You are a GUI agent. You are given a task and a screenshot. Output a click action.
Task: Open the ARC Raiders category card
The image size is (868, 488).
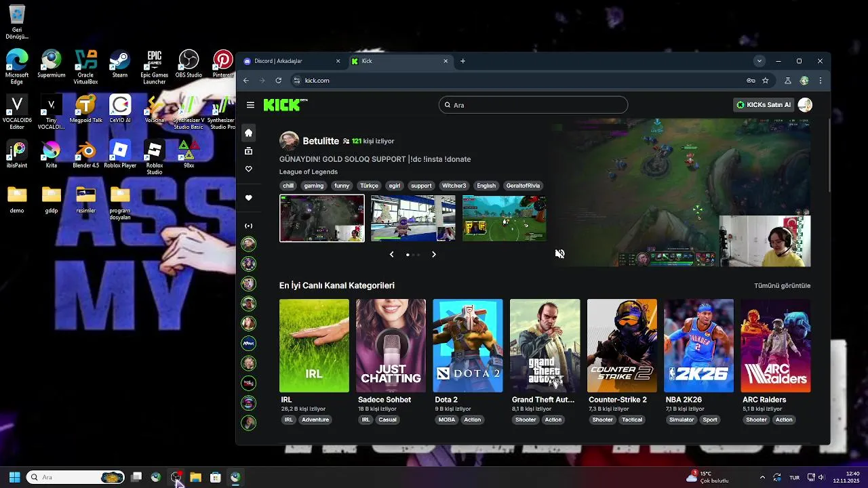pos(776,346)
